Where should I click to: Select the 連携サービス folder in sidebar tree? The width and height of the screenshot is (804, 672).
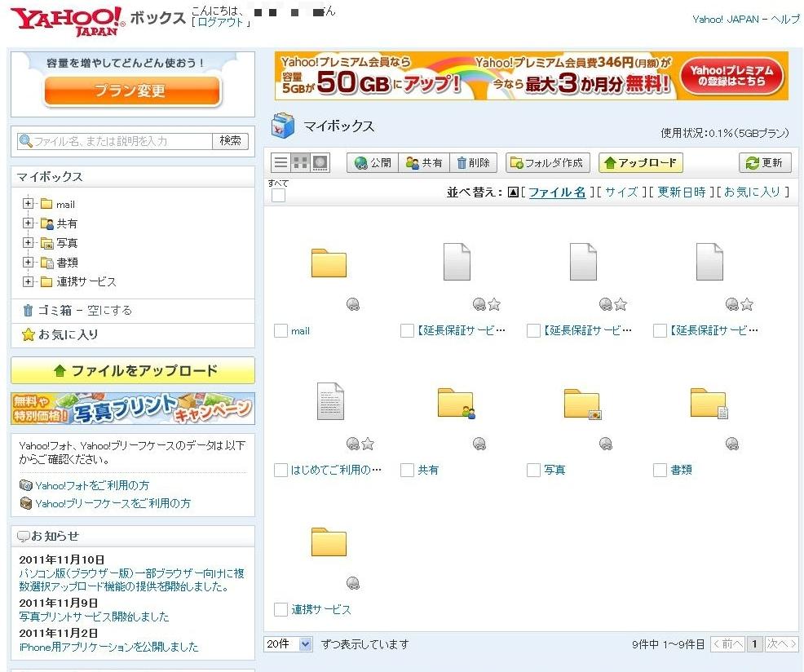86,281
